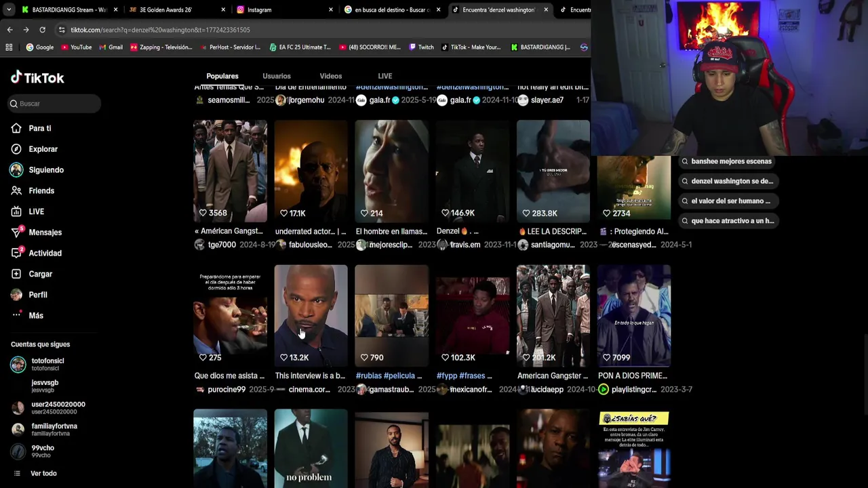Select the Videos tab

331,76
